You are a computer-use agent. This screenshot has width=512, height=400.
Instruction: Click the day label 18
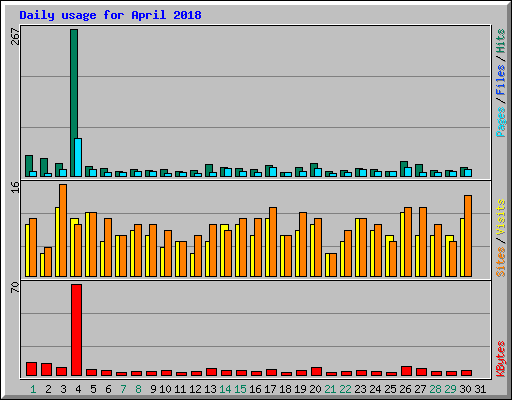pos(285,389)
